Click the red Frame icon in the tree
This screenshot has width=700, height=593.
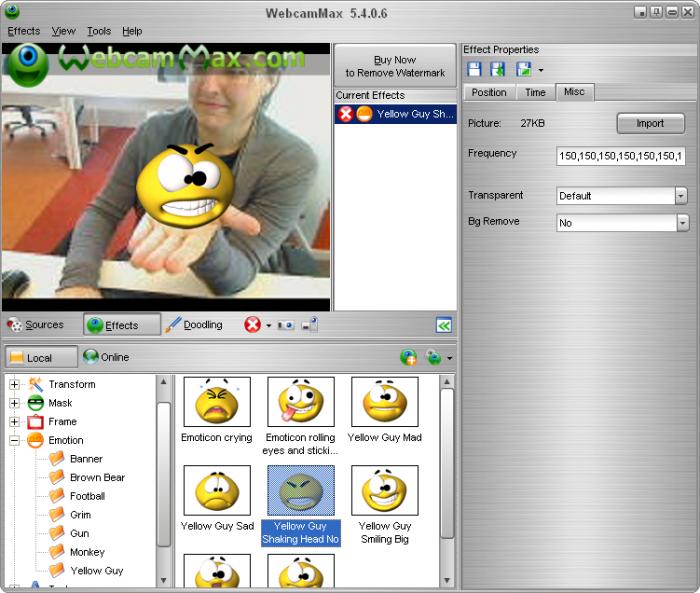35,422
